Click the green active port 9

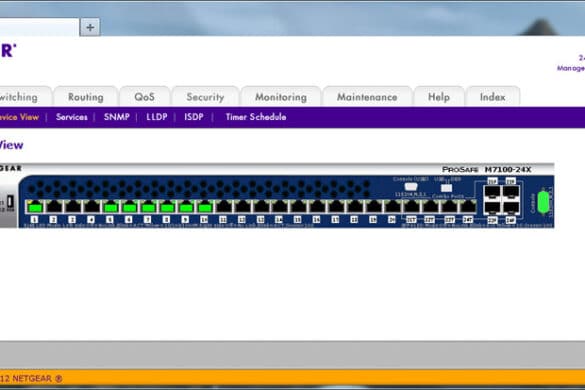point(186,207)
